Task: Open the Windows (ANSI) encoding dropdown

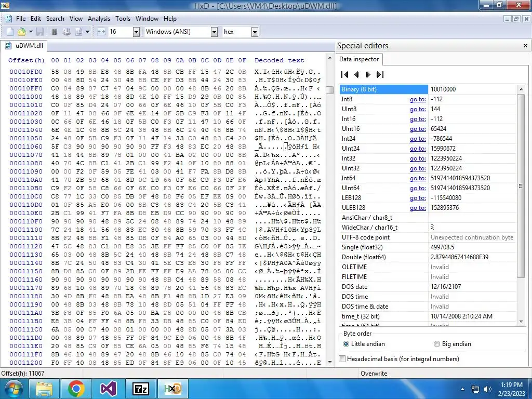Action: [x=214, y=32]
